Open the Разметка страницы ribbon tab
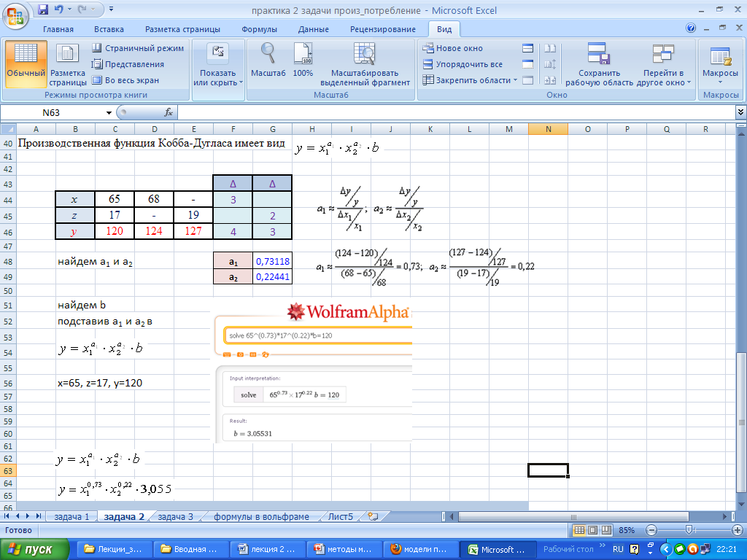747x560 pixels. 182,29
